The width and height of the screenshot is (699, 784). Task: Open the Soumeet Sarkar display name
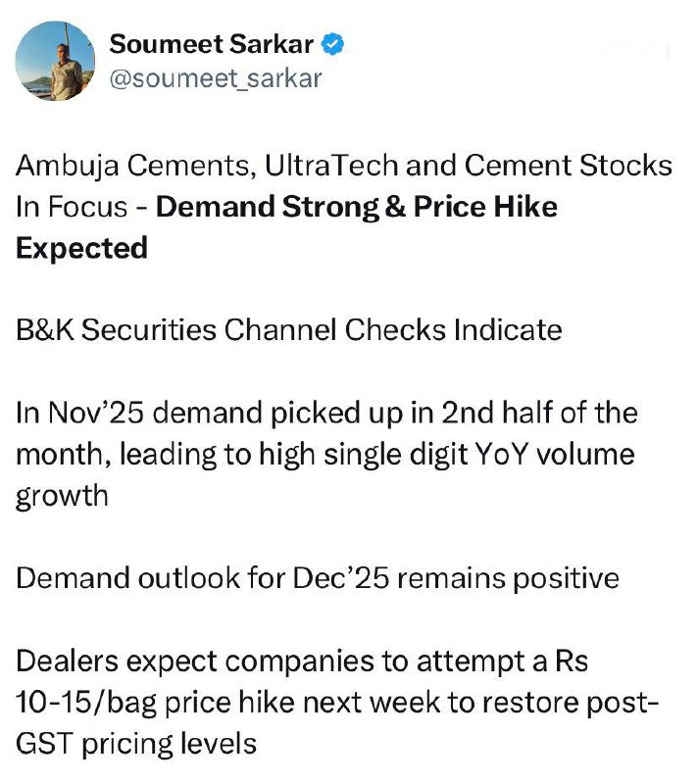point(212,44)
